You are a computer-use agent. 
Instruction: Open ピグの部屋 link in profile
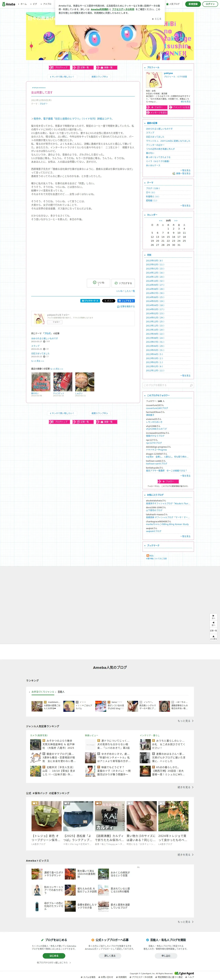point(182,77)
